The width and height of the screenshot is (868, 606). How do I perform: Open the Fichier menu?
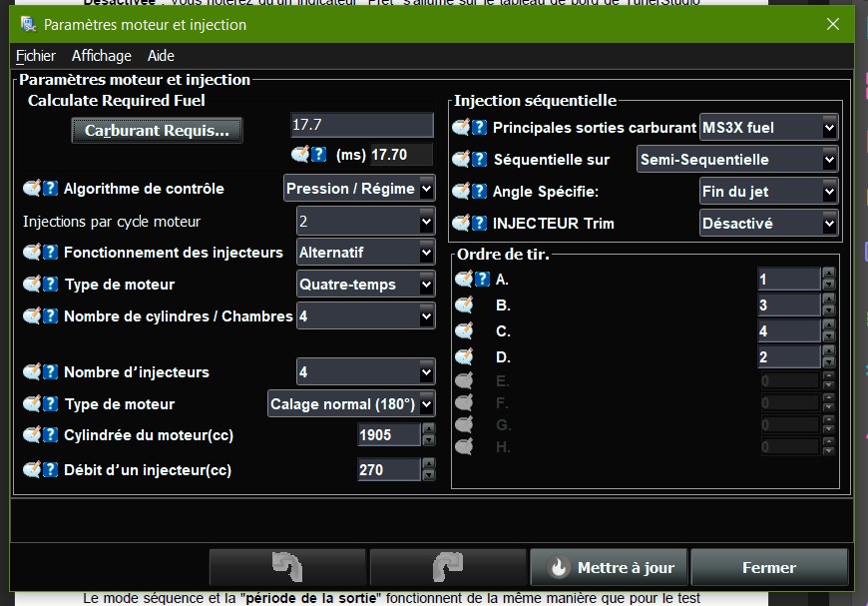click(36, 56)
